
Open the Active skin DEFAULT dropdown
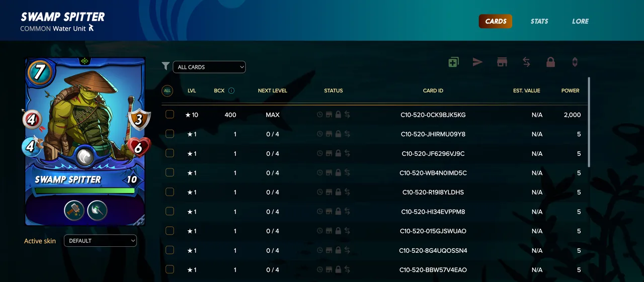pos(100,241)
